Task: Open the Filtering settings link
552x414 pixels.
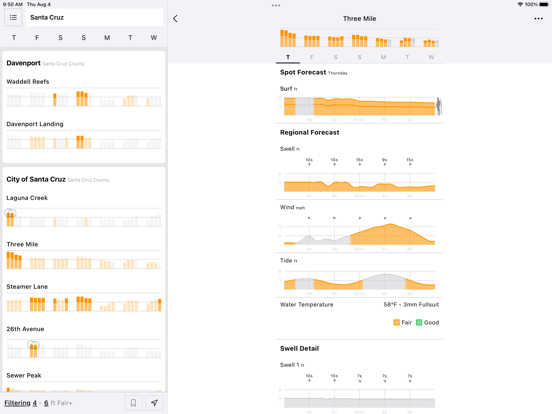Action: click(17, 403)
